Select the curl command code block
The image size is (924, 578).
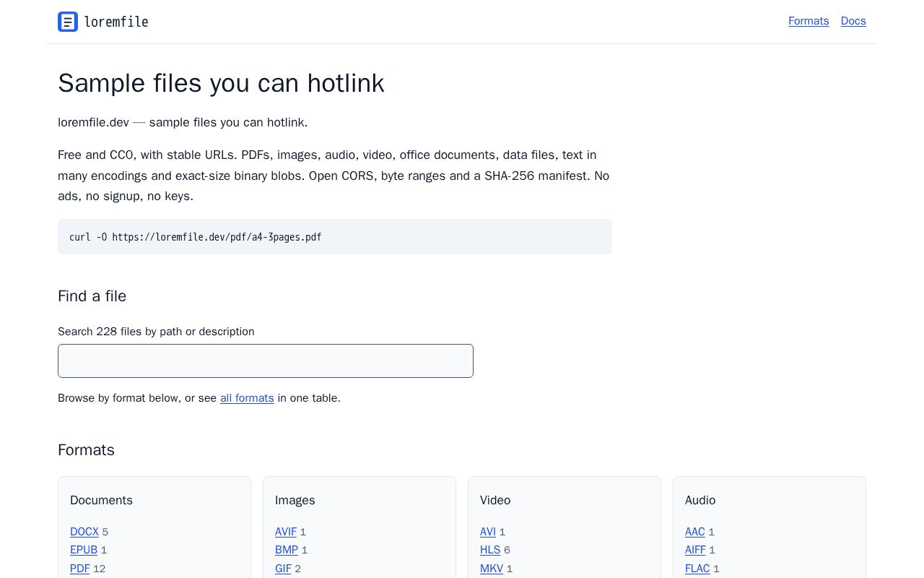coord(335,237)
